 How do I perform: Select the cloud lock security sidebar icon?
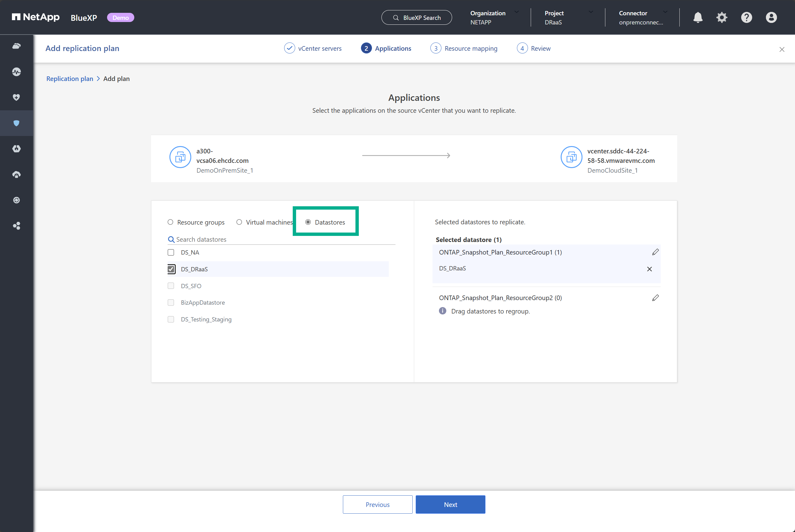tap(16, 174)
